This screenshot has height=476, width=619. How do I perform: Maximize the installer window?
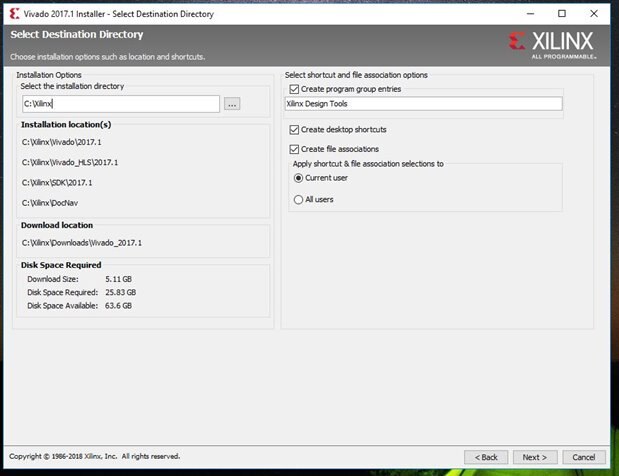pyautogui.click(x=562, y=14)
